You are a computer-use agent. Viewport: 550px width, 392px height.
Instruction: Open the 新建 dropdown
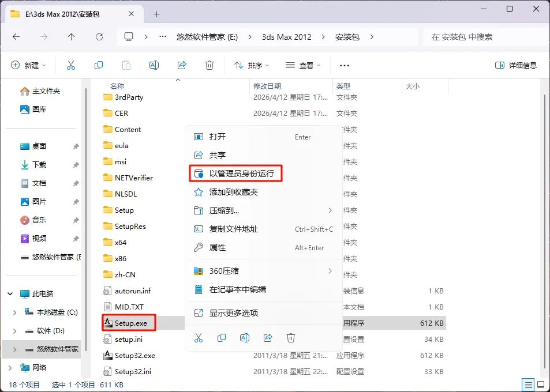pyautogui.click(x=28, y=65)
